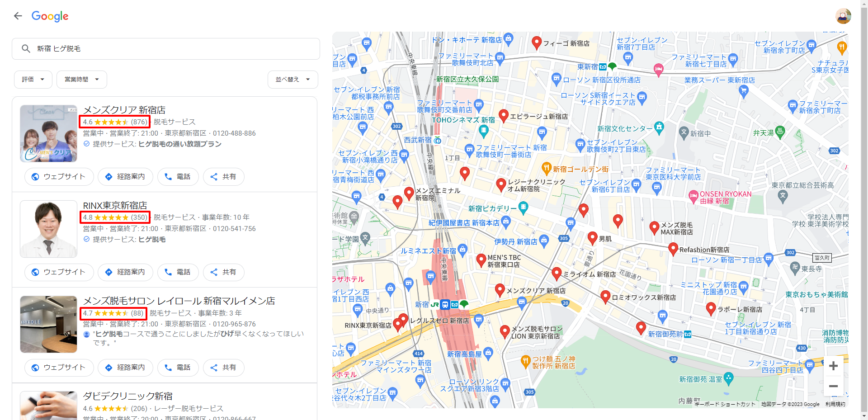The width and height of the screenshot is (868, 420).
Task: Click 経路案内 for レイロール listing
Action: [125, 367]
